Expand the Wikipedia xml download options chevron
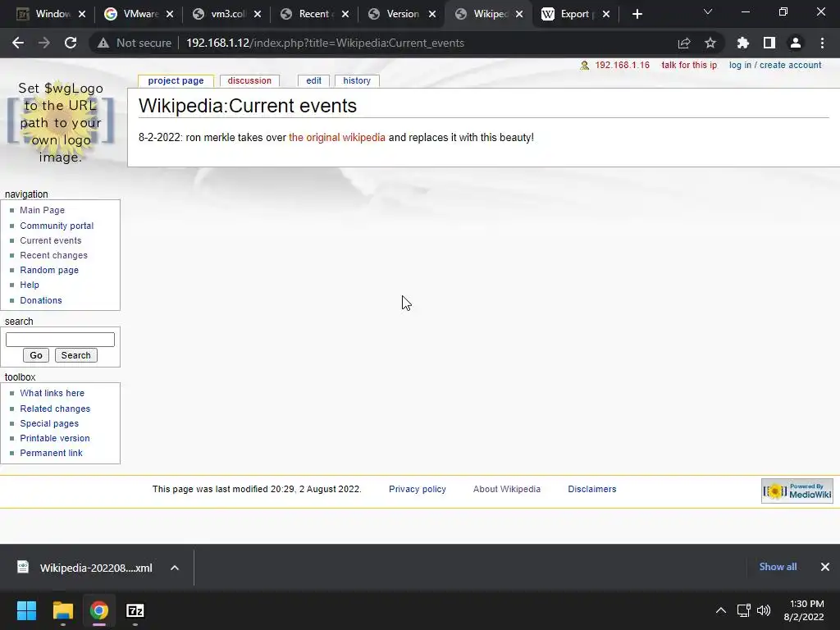Viewport: 840px width, 630px height. point(175,568)
